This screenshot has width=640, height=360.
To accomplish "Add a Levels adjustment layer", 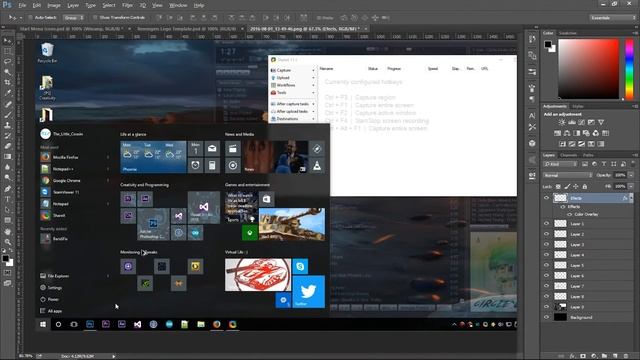I will point(572,122).
